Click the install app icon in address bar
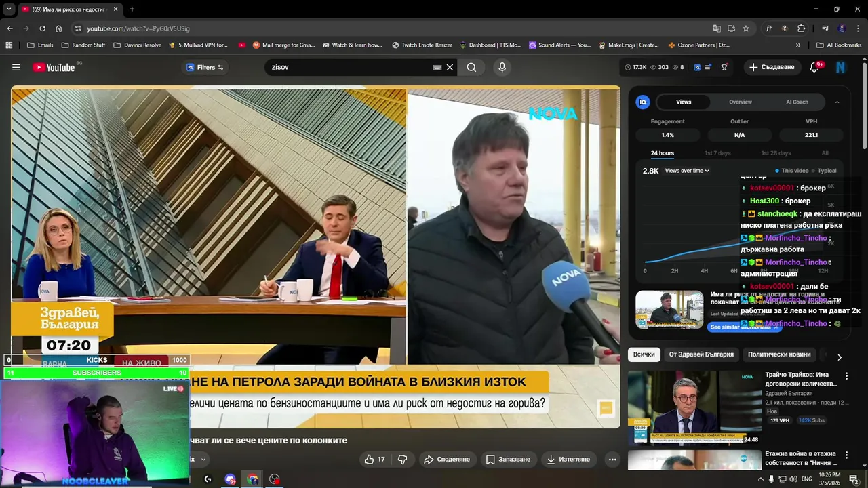The image size is (868, 488). pyautogui.click(x=731, y=28)
